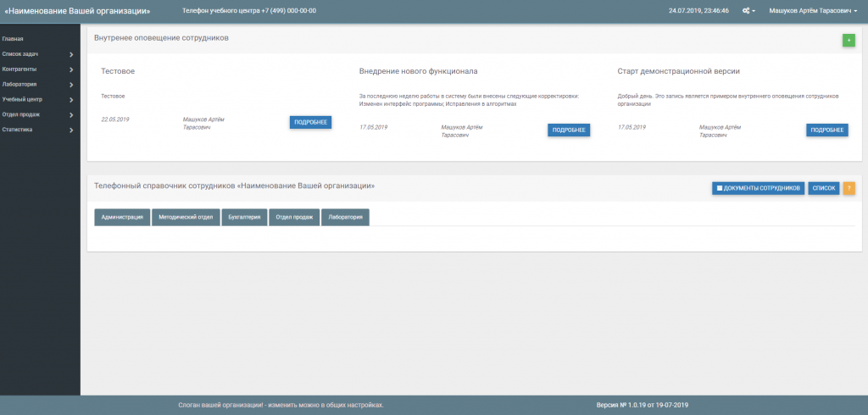Click heading Телефонный справочник сотрудников
The image size is (868, 415).
tap(234, 186)
